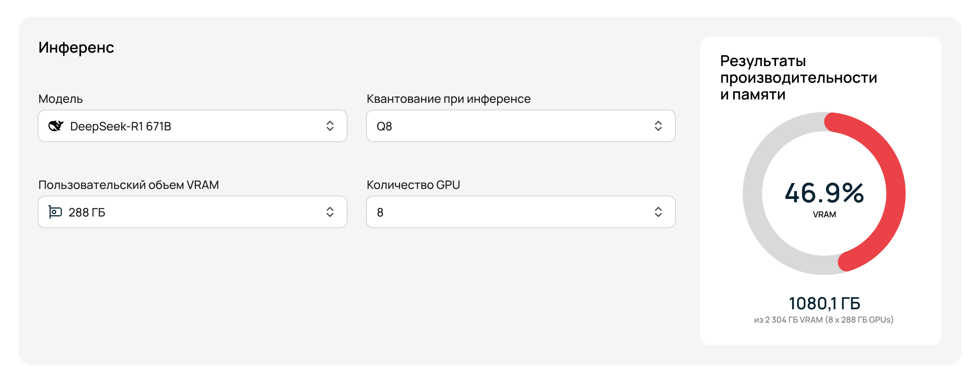
Task: Click the up-down chevron in the VRAM field
Action: 330,212
